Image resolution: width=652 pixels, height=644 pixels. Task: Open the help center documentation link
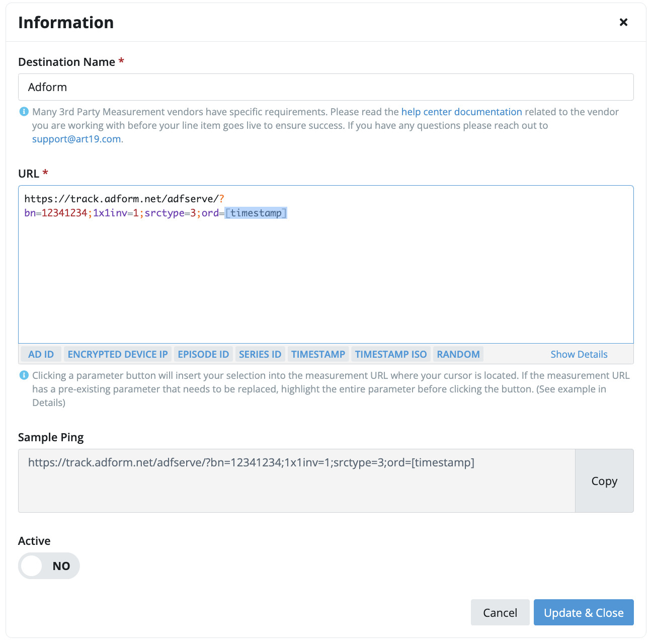462,112
